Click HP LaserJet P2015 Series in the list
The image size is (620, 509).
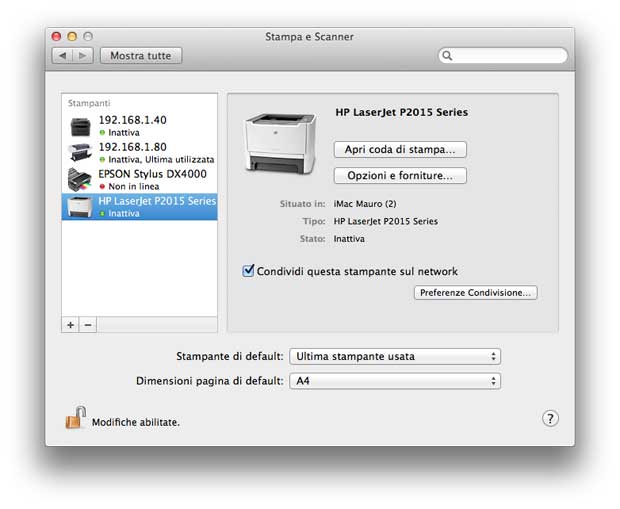(157, 201)
